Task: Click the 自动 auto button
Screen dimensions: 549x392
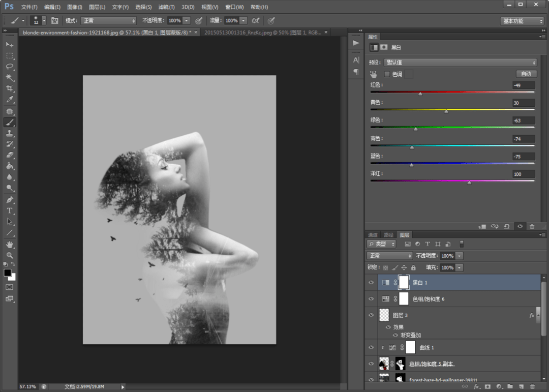Action: pyautogui.click(x=526, y=74)
